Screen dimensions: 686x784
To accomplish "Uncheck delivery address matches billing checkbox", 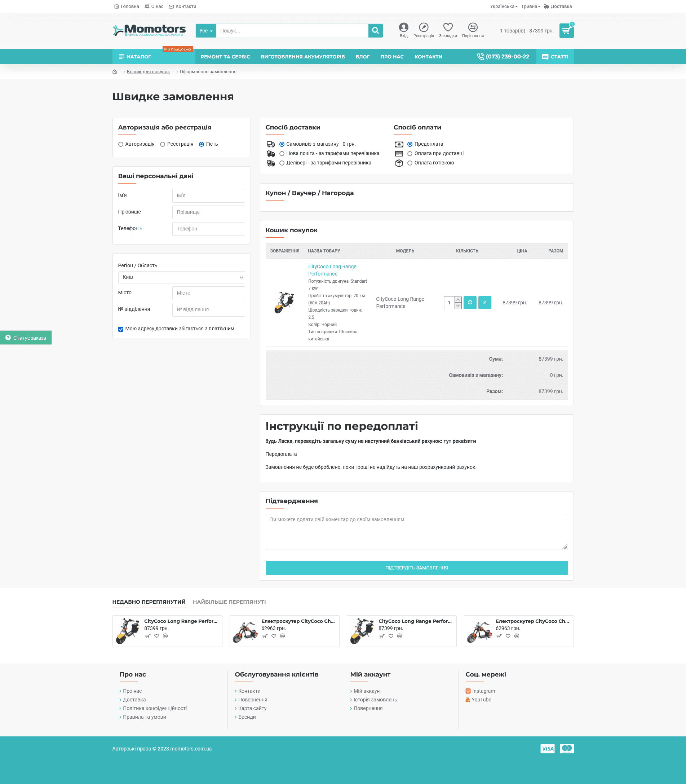I will (121, 329).
